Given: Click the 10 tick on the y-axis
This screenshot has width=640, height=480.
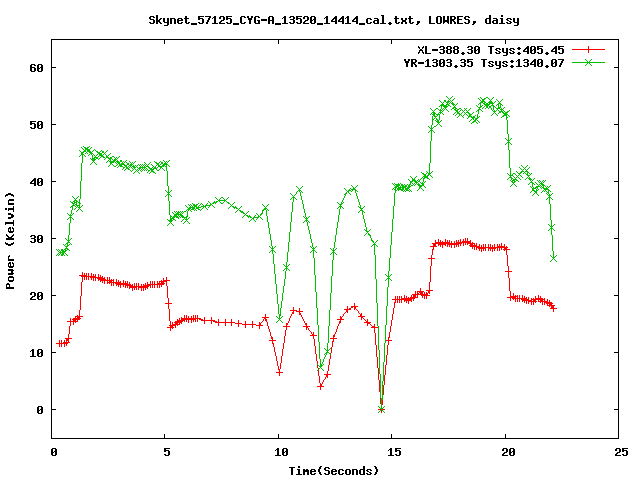Looking at the screenshot, I should point(37,353).
